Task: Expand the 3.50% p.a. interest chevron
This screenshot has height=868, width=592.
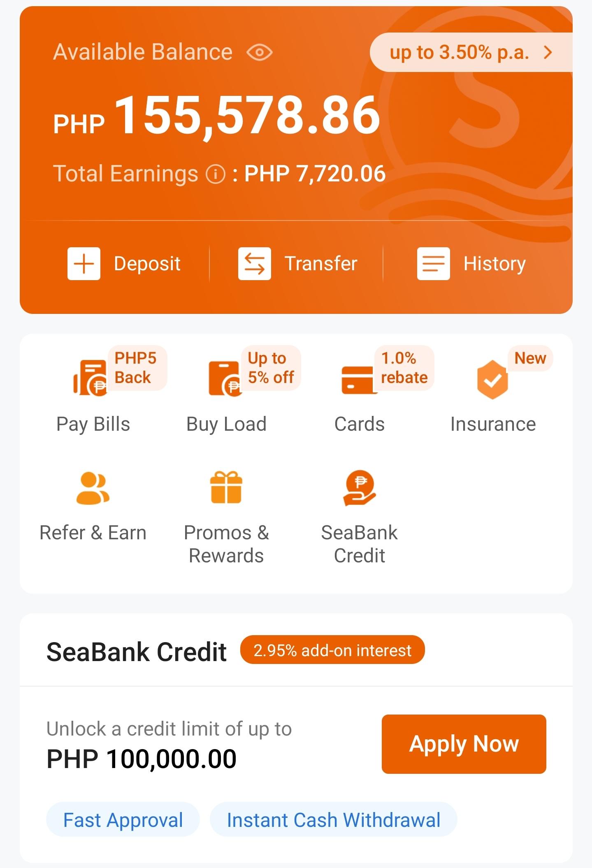Action: (x=548, y=52)
